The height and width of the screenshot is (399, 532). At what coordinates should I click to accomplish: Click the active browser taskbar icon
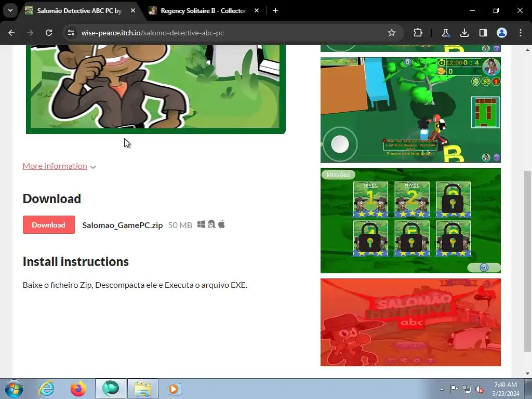(x=111, y=389)
